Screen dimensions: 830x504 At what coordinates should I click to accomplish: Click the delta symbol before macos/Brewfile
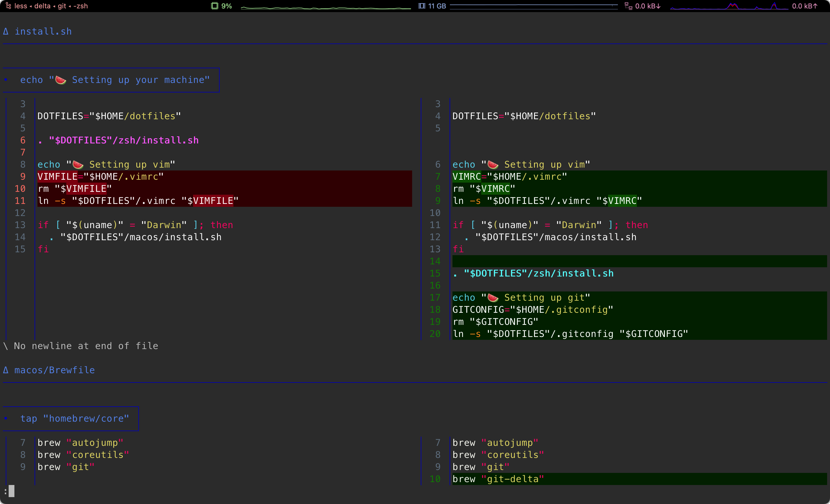(x=6, y=370)
